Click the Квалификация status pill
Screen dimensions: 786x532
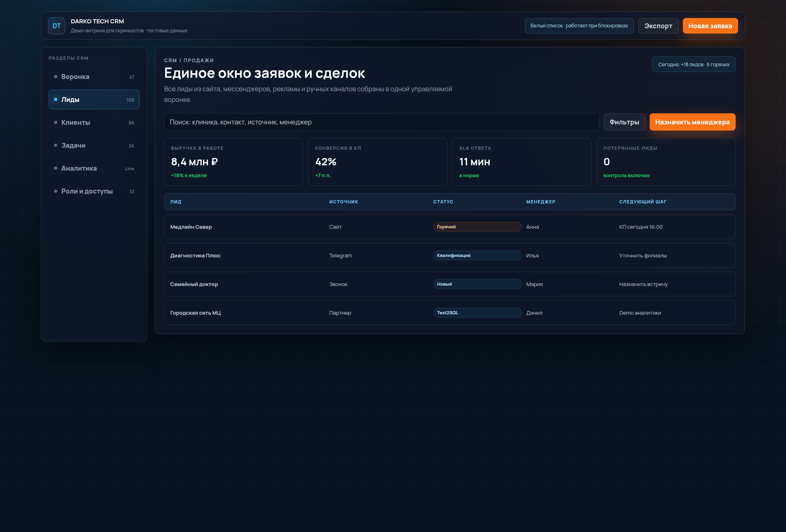click(x=477, y=255)
